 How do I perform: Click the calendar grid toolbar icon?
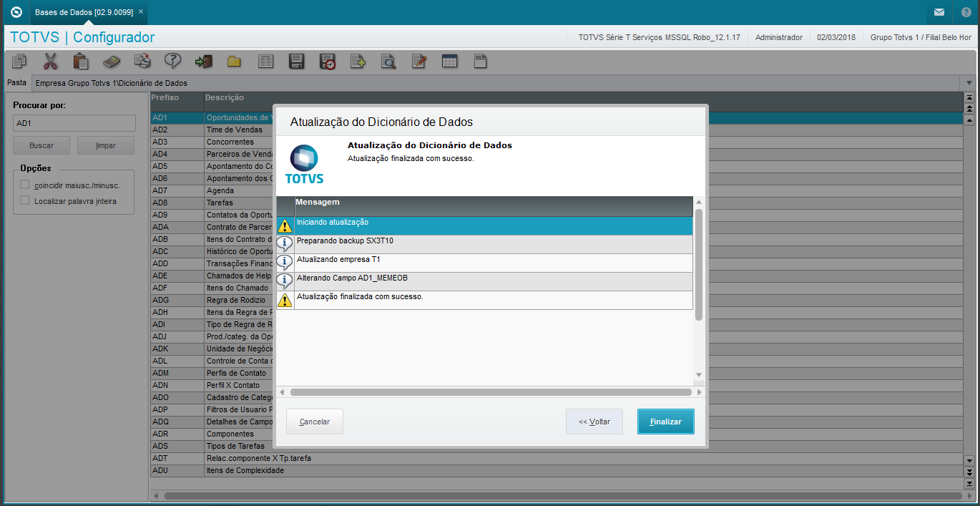449,62
